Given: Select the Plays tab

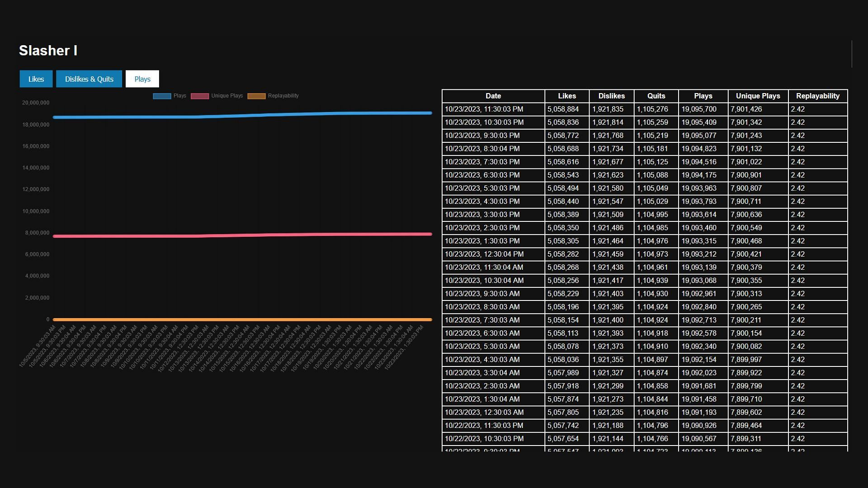Looking at the screenshot, I should [x=142, y=79].
